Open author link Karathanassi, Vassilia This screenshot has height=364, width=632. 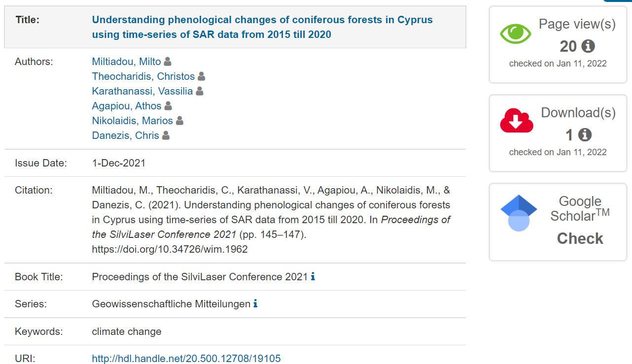[x=142, y=91]
